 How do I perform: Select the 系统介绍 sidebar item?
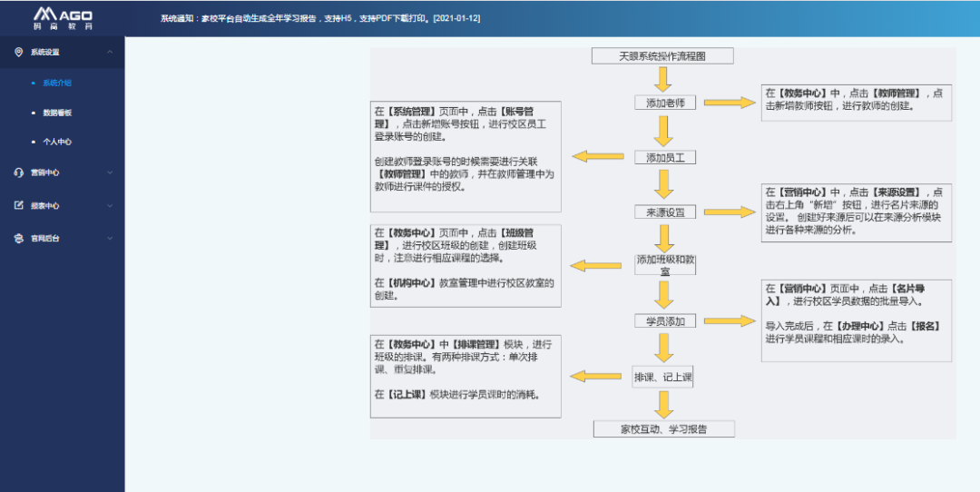[x=56, y=83]
